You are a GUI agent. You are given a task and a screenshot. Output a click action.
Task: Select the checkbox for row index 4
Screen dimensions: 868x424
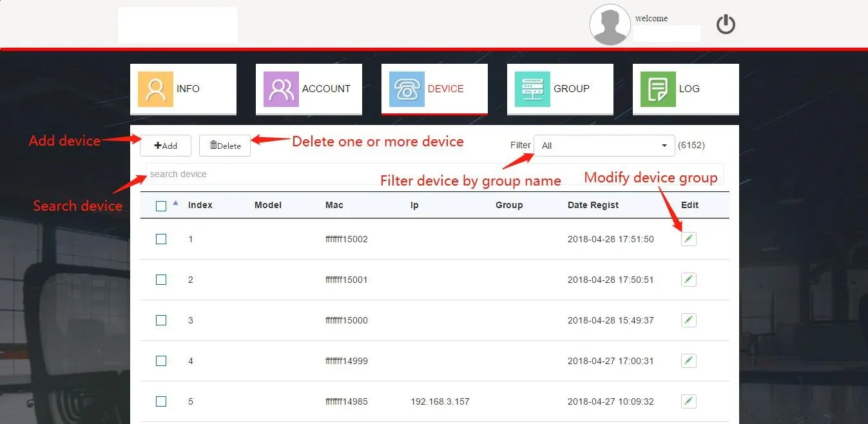point(160,361)
